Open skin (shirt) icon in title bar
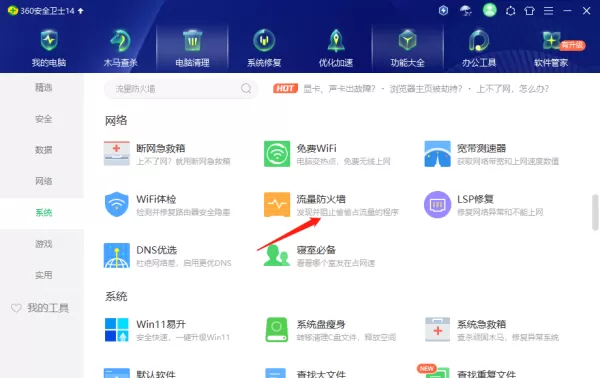Viewport: 600px width, 378px height. point(529,11)
